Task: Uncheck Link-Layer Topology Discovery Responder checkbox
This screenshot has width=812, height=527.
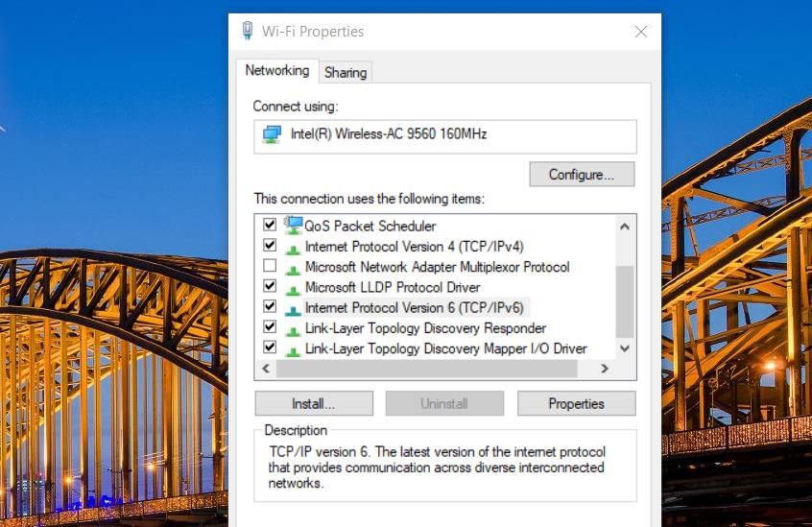Action: [x=270, y=326]
